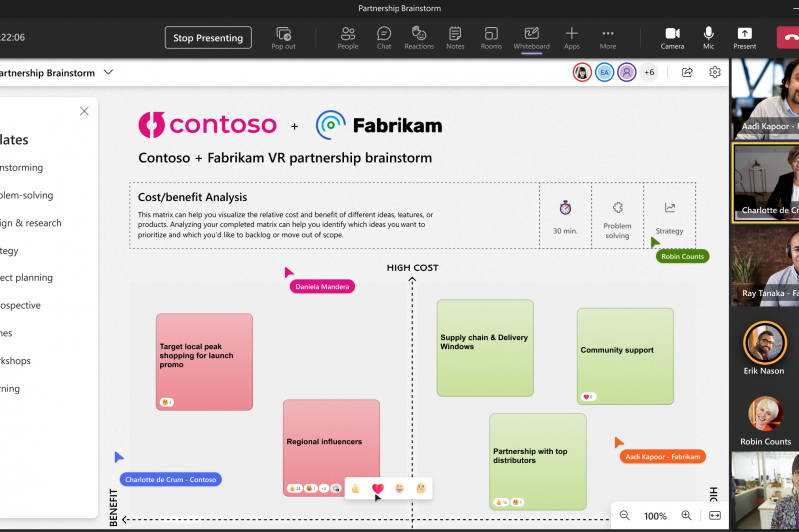Click heart reaction count on Community support
Screen dimensions: 799x532
coord(588,397)
